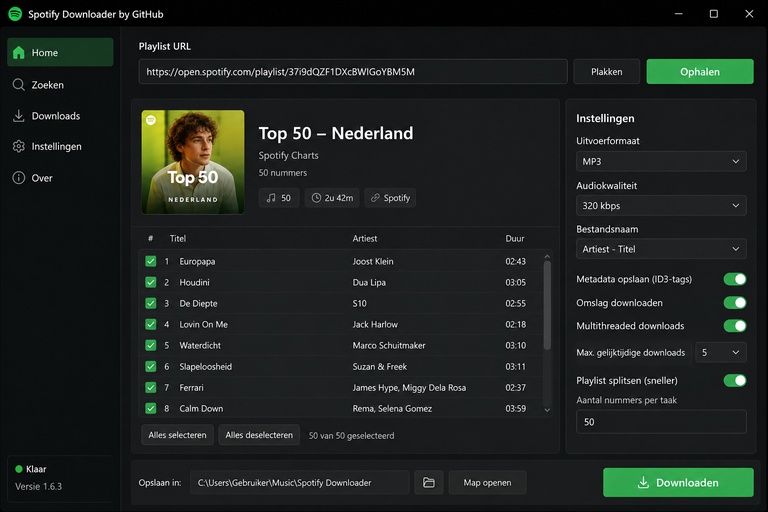Viewport: 768px width, 512px height.
Task: Disable Multithreaded downloads switch
Action: pyautogui.click(x=735, y=325)
